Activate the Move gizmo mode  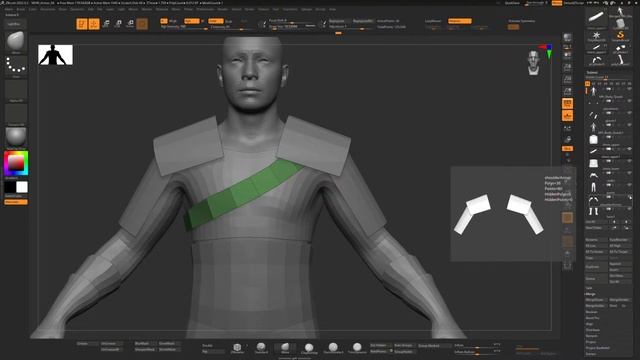coord(106,24)
